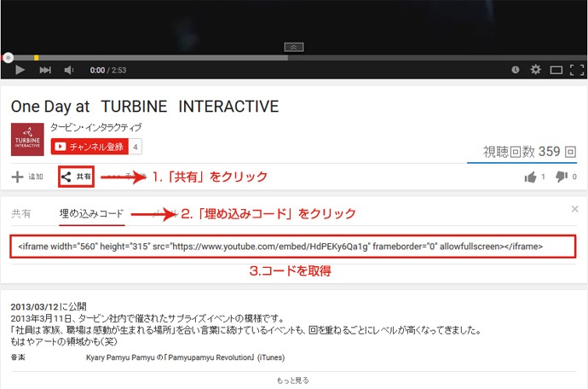Expand the description with もっと見る

coord(293,380)
